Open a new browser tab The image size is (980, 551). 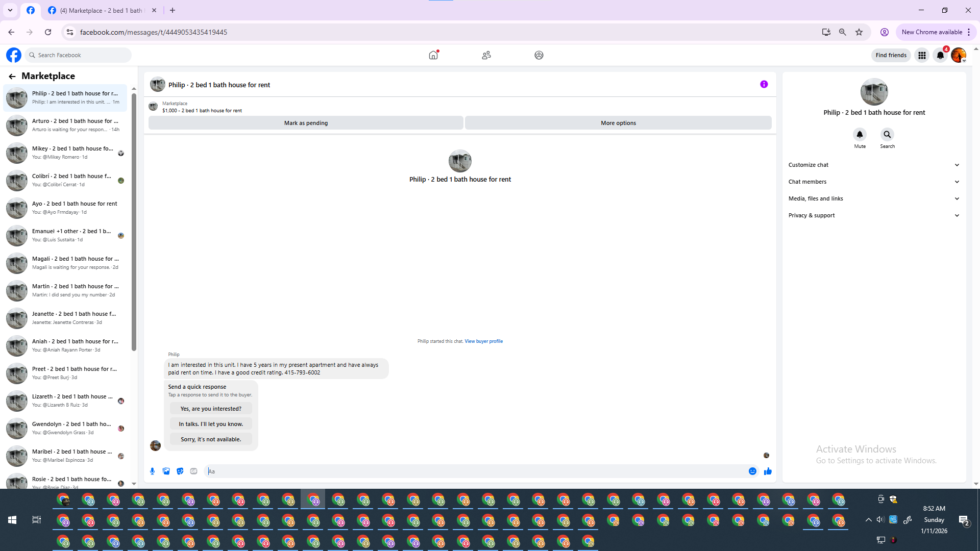(x=173, y=10)
